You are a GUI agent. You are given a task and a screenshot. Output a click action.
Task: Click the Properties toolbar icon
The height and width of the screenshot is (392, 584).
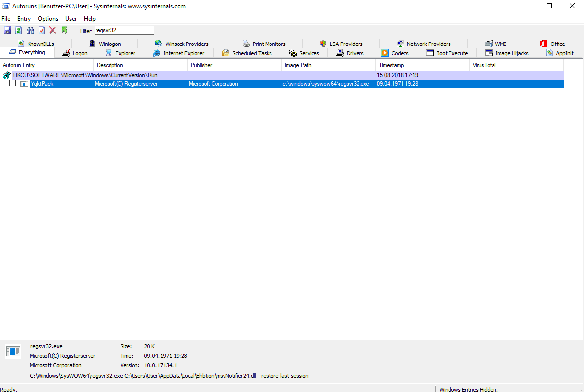point(42,30)
